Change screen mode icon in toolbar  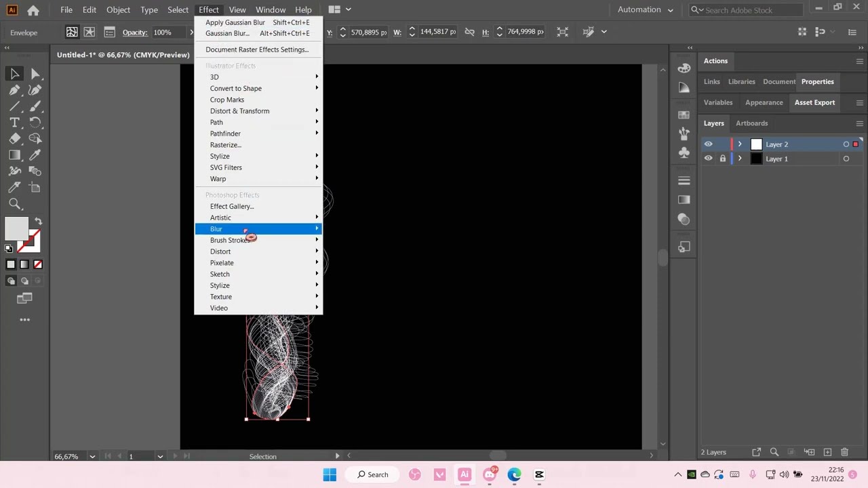coord(24,298)
